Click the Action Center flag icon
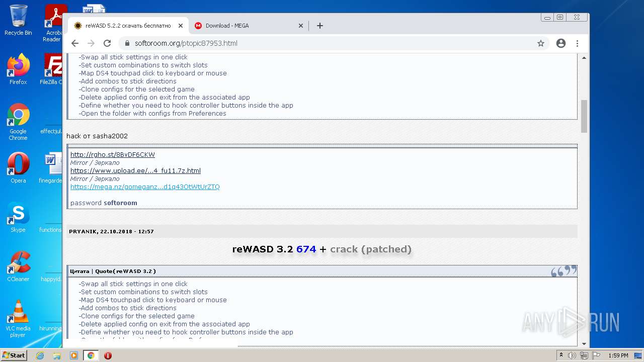The image size is (644, 362). (596, 355)
